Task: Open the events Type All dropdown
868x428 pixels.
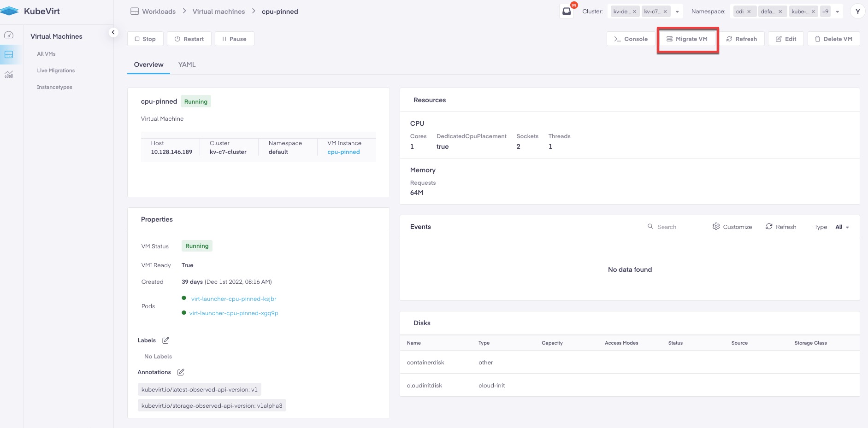Action: pos(842,227)
